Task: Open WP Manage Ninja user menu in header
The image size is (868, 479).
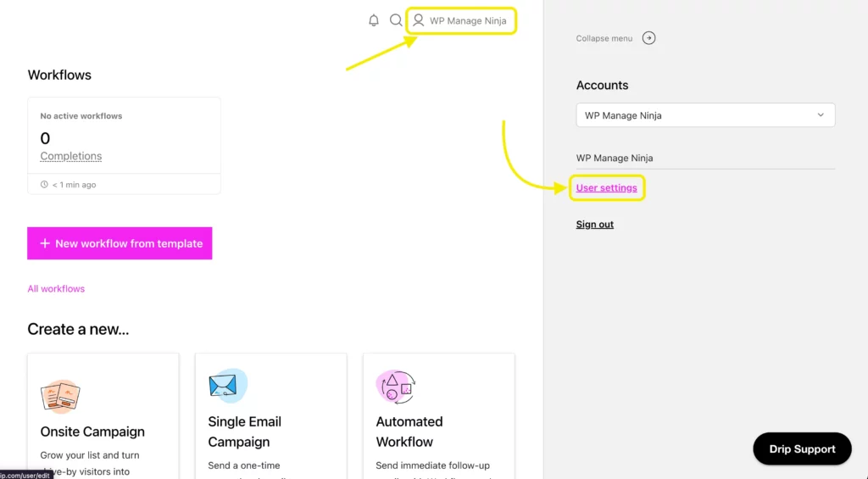Action: [461, 20]
